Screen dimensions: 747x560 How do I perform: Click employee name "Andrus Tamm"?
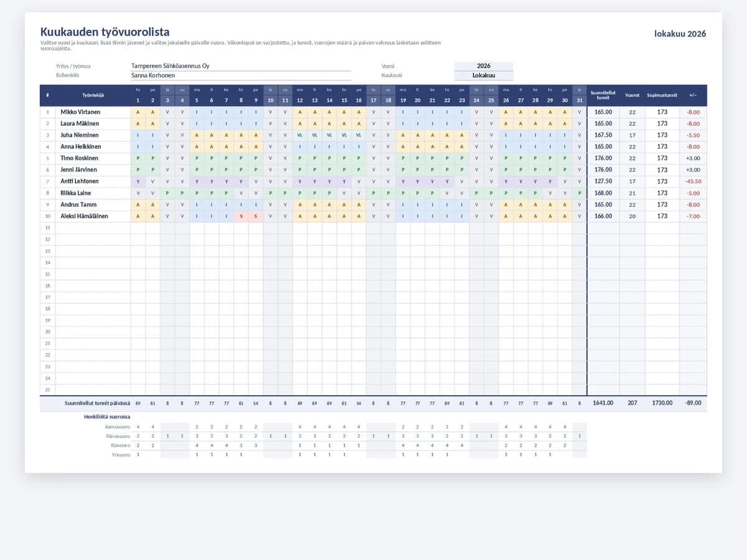pyautogui.click(x=78, y=205)
